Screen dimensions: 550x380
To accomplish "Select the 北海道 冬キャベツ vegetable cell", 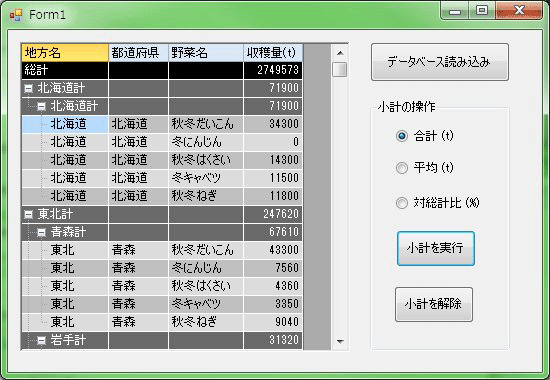I will pos(206,178).
